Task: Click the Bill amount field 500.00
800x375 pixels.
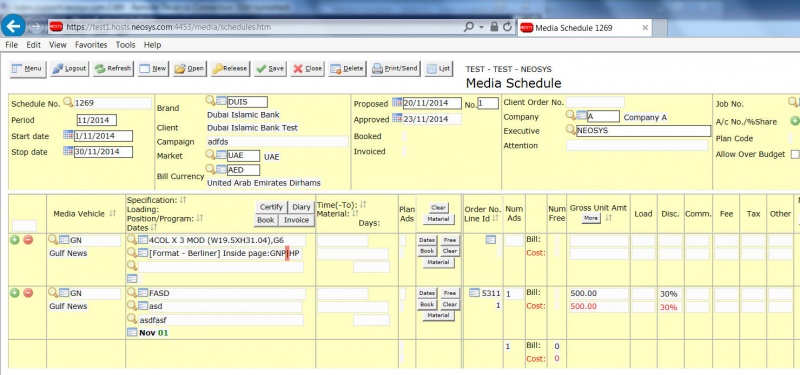Action: pos(598,293)
